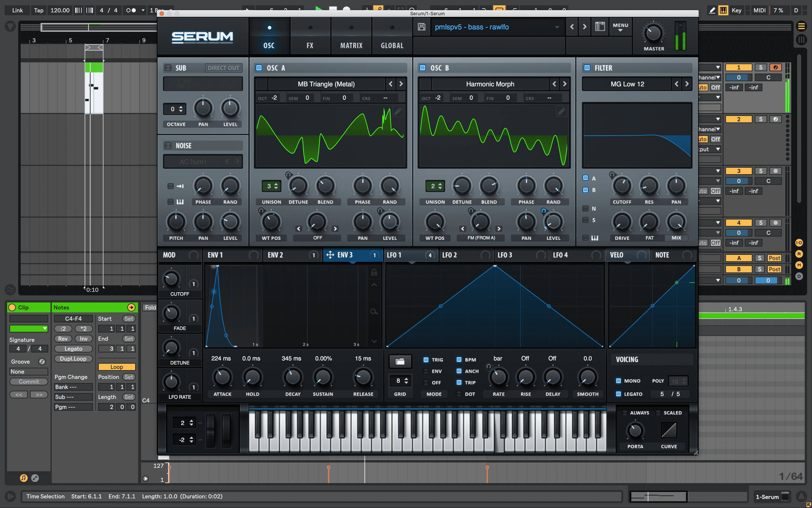Toggle OSC B enable switch

pyautogui.click(x=423, y=67)
